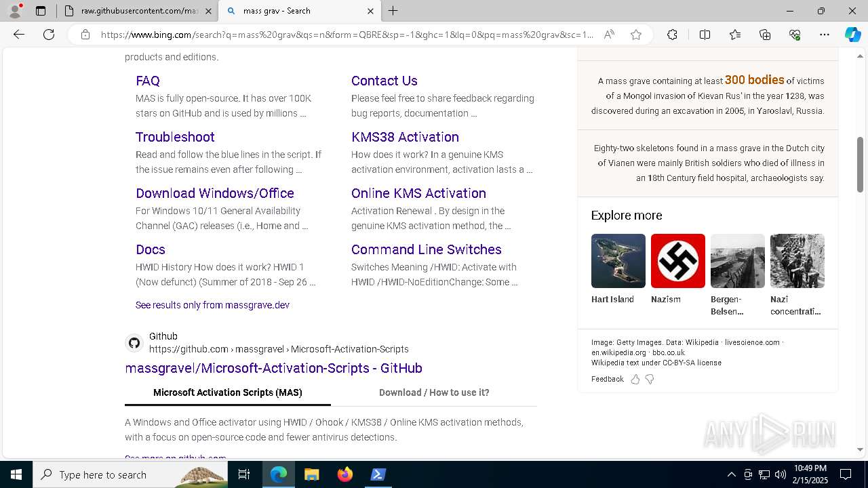Go back to the previous page
Image resolution: width=868 pixels, height=488 pixels.
coord(19,35)
